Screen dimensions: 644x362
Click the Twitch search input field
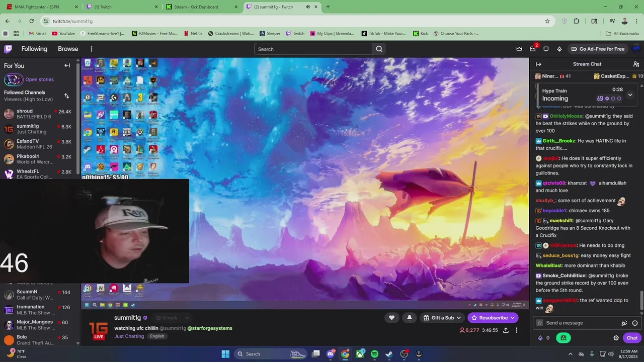click(313, 49)
